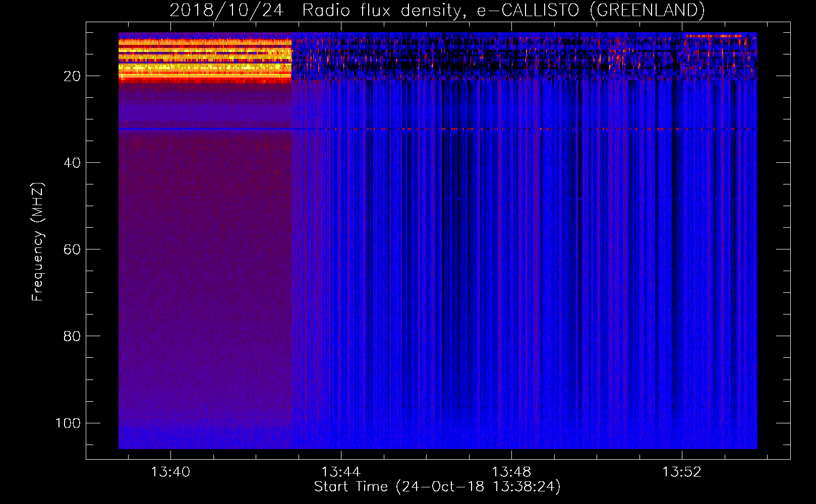Screen dimensions: 816x504
Task: Click the thin horizontal interference line near 32 MHz
Action: click(438, 130)
